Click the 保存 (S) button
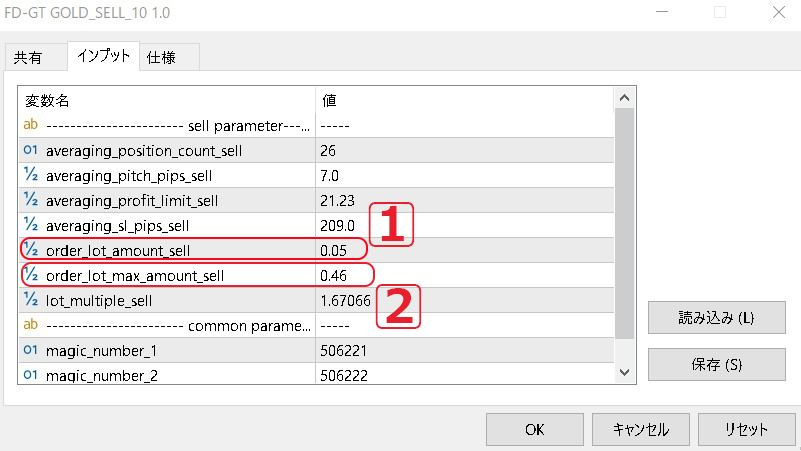 tap(715, 364)
